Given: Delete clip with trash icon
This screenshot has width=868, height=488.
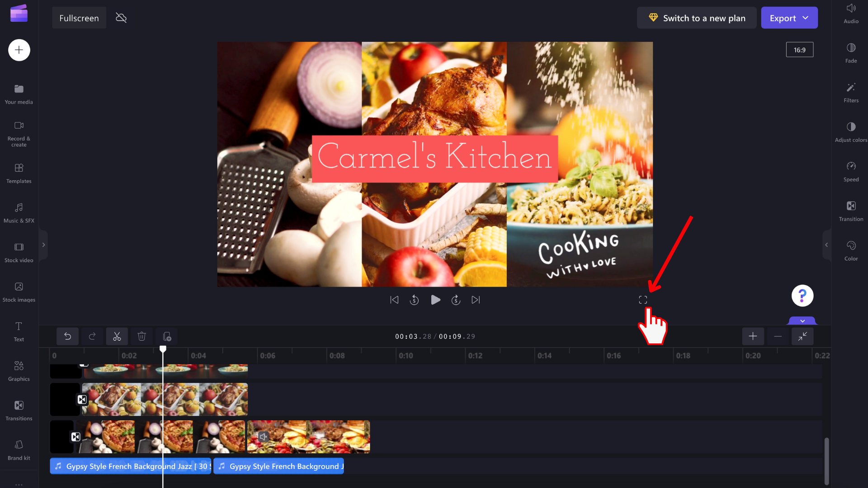Looking at the screenshot, I should [142, 337].
